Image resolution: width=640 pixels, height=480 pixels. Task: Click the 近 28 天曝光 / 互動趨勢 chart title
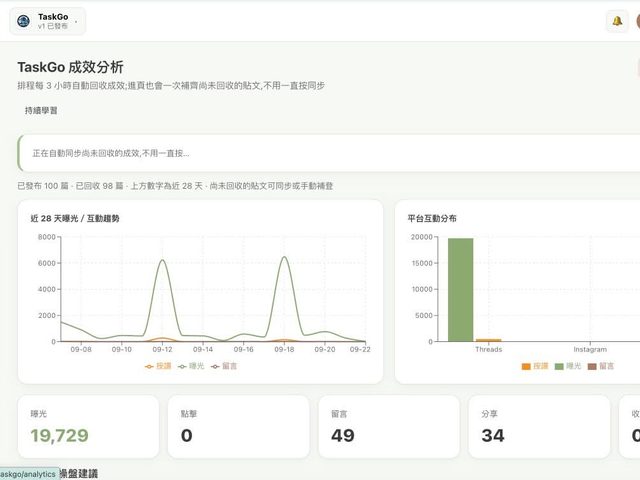[x=75, y=218]
